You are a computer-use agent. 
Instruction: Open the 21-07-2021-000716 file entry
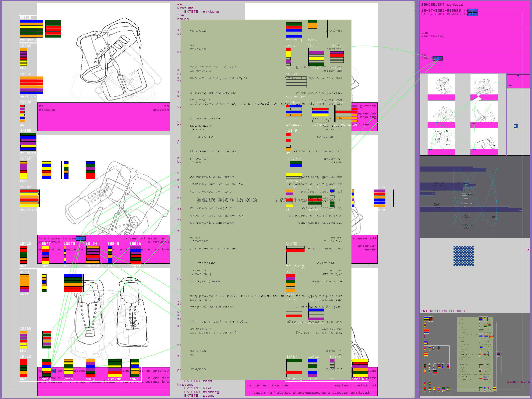tap(449, 14)
